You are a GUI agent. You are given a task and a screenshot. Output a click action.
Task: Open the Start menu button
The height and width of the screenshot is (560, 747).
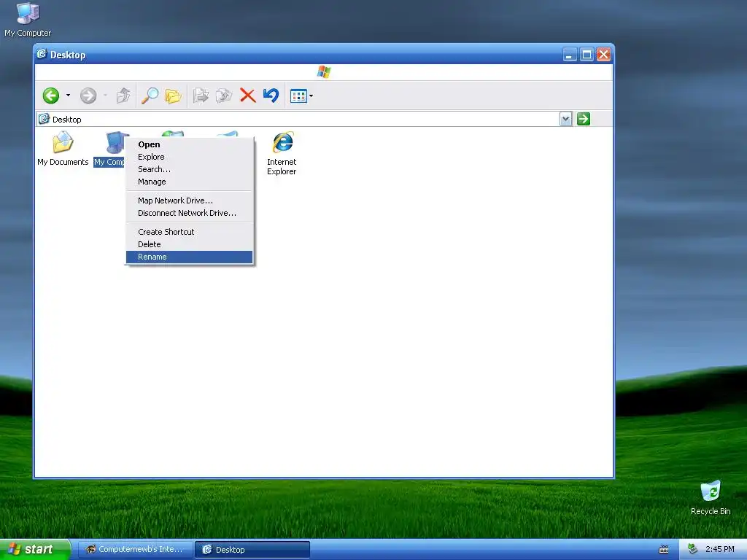35,550
